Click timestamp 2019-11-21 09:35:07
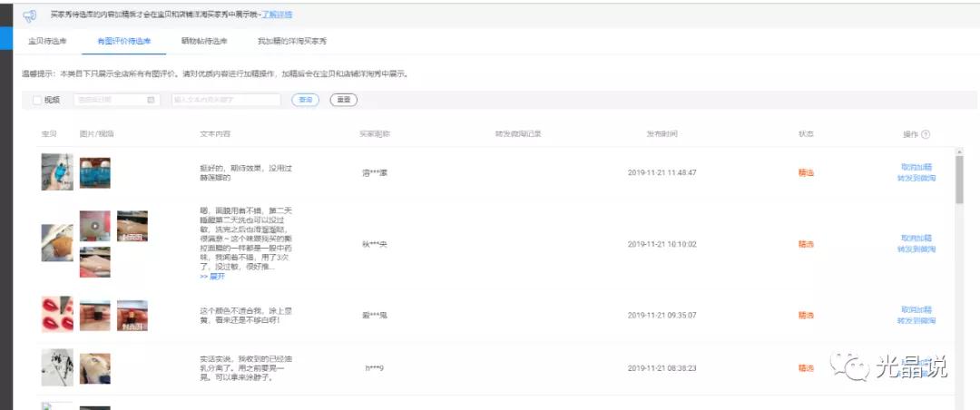Image resolution: width=980 pixels, height=410 pixels. pos(661,315)
